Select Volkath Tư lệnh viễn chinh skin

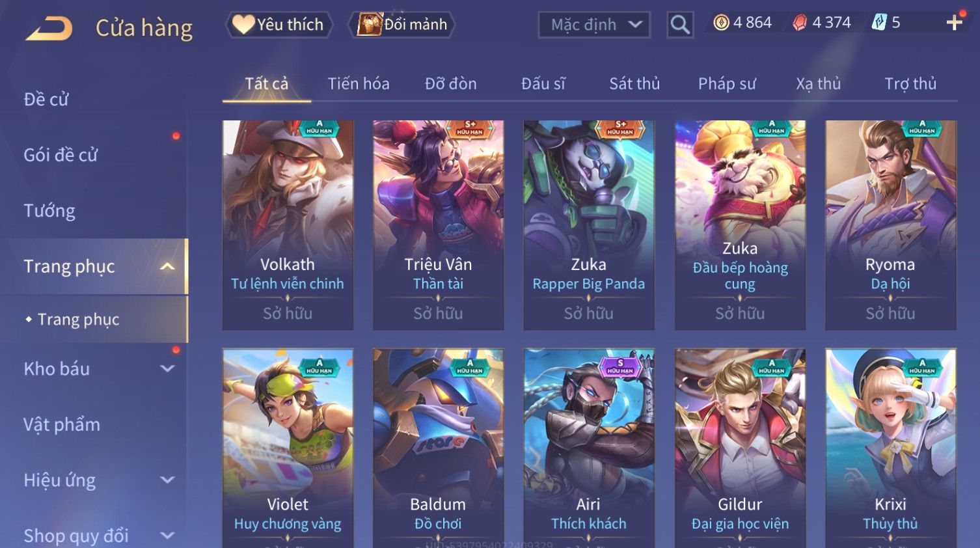pos(288,225)
